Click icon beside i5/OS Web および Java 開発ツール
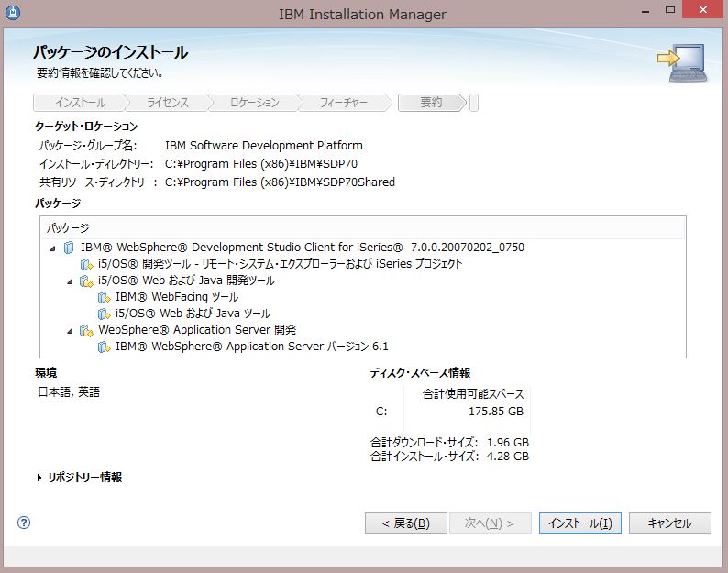Screen dimensions: 728x573 [x=86, y=281]
